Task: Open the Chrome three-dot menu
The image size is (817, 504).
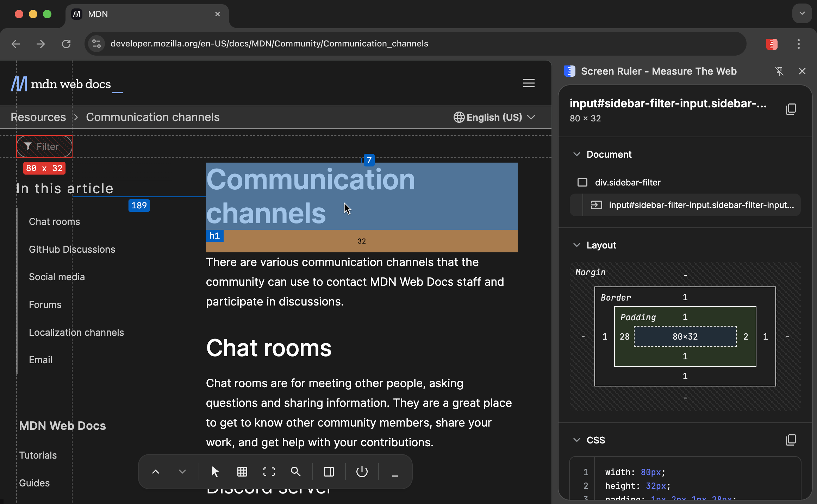Action: [798, 44]
